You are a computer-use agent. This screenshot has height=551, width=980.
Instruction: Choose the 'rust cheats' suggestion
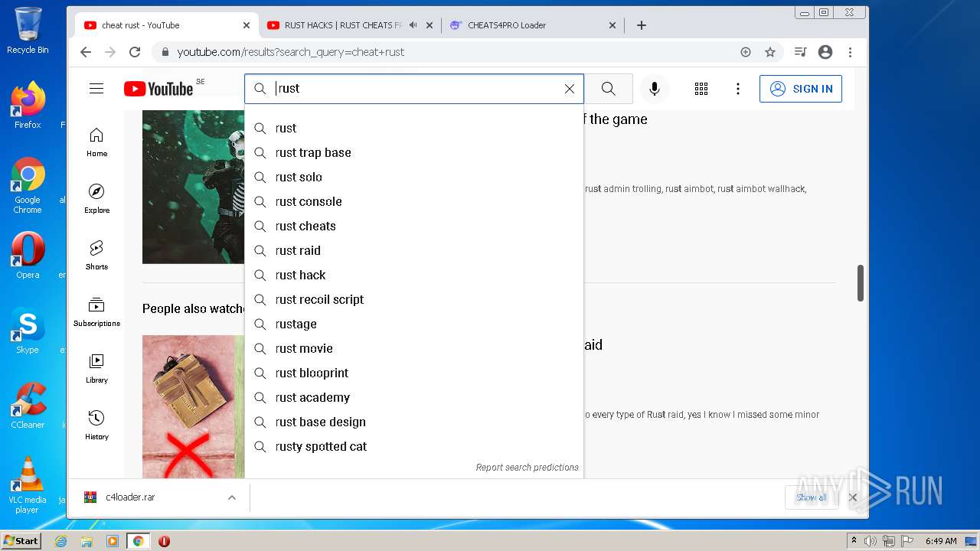(x=414, y=226)
